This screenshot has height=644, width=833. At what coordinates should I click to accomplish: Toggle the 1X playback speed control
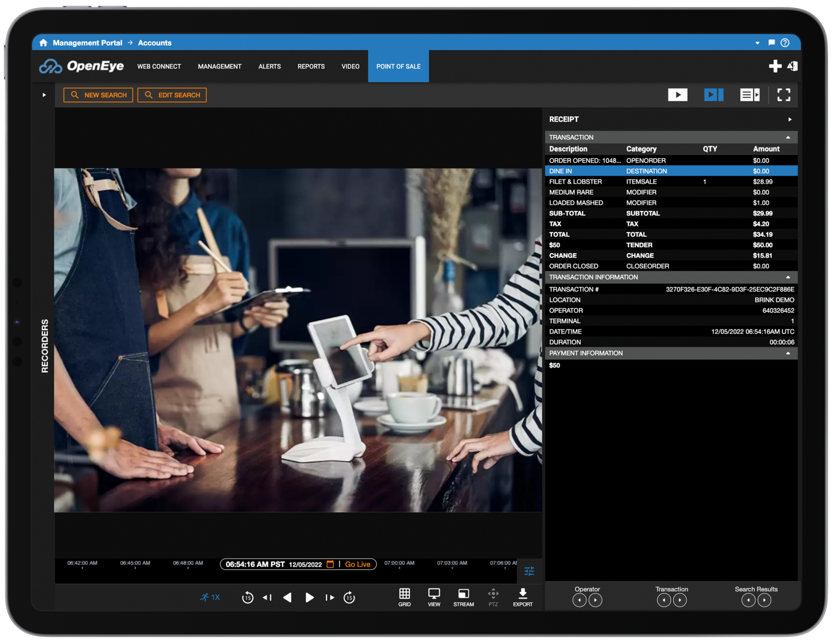pyautogui.click(x=211, y=597)
